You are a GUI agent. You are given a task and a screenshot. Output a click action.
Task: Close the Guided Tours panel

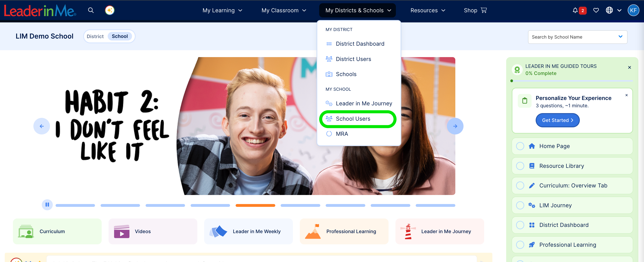(629, 67)
